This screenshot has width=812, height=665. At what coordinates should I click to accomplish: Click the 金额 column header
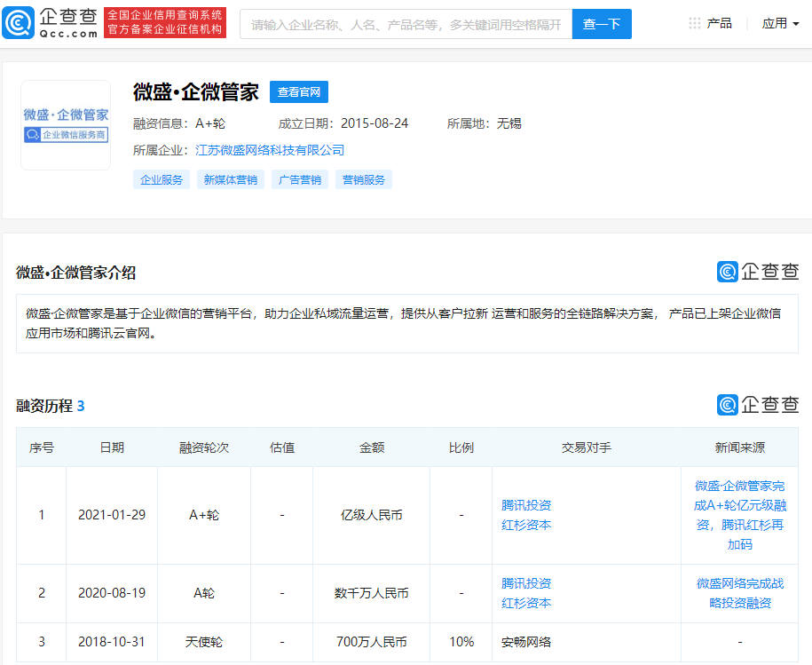372,447
